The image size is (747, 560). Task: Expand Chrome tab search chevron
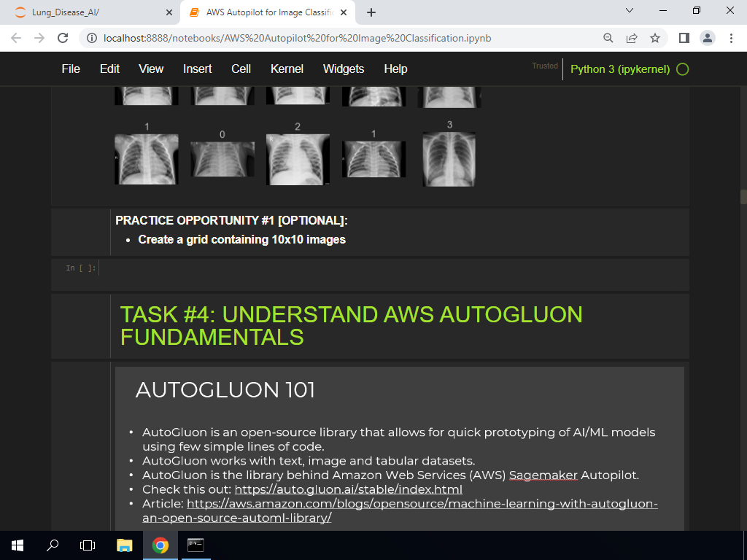pos(630,10)
